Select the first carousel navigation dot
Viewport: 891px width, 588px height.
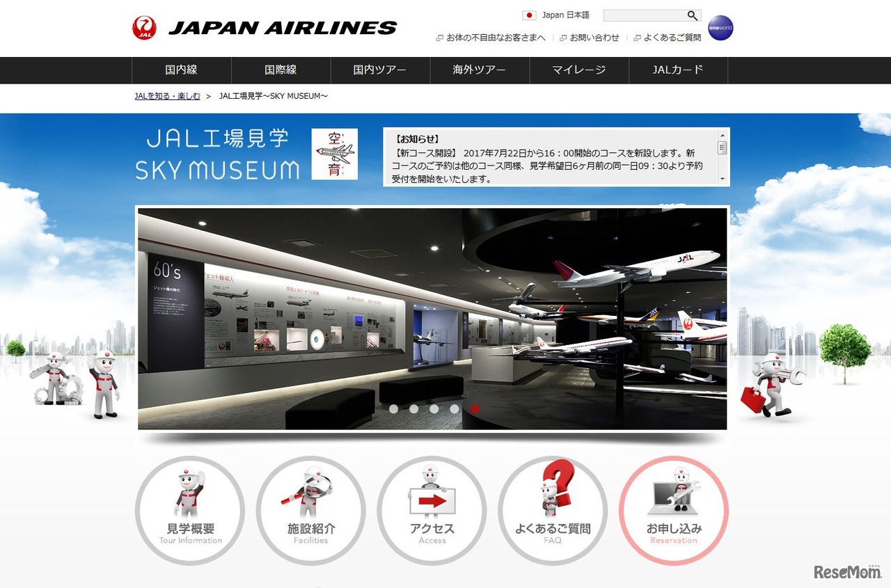[x=394, y=410]
